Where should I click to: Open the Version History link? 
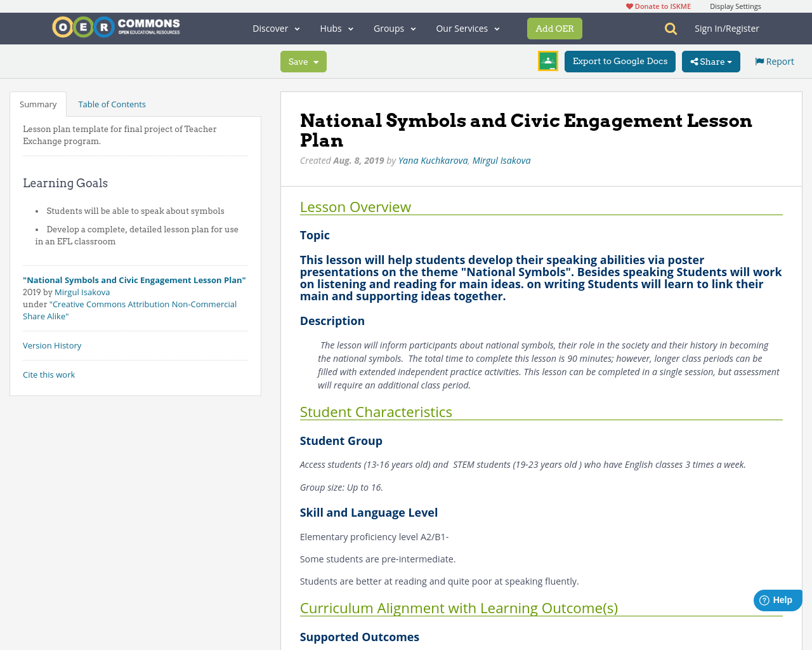52,345
